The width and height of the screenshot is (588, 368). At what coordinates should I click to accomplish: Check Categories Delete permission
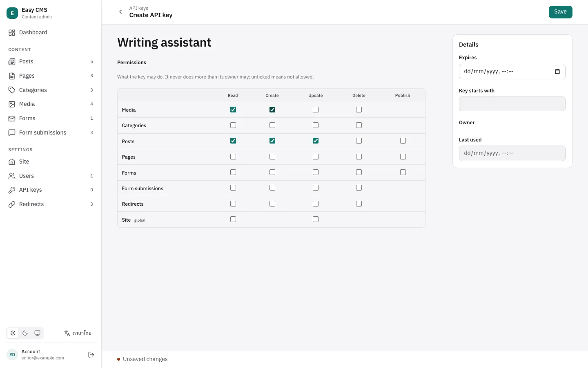click(359, 125)
